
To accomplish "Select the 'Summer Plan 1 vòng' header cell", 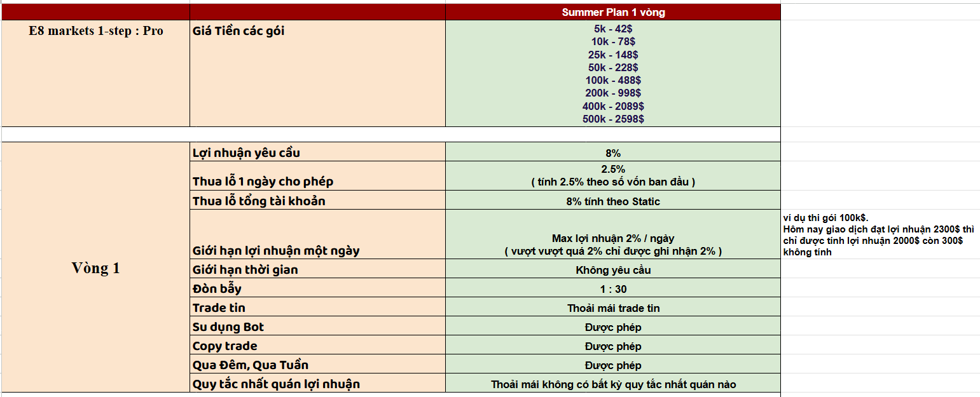I will (613, 12).
